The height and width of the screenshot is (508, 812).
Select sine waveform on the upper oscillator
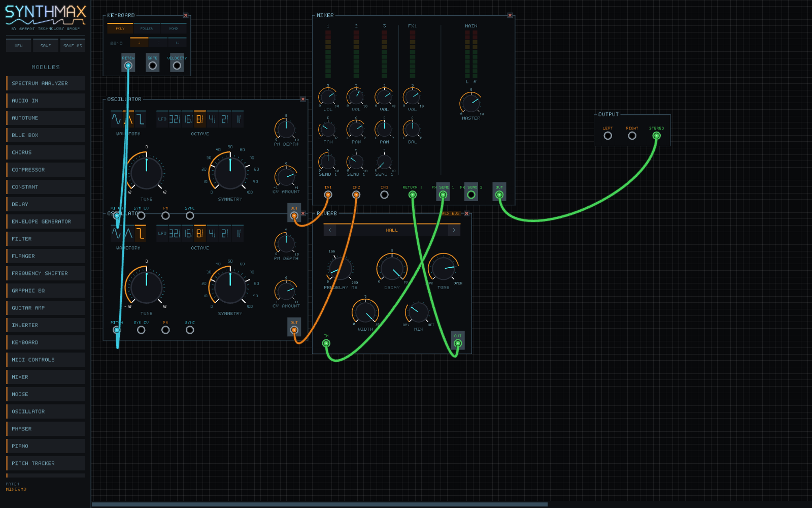(116, 119)
